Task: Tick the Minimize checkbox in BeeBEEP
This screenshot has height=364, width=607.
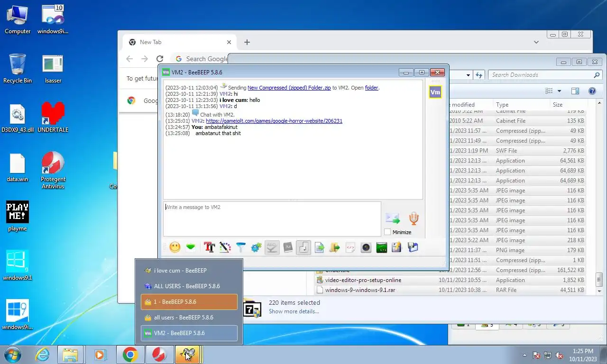Action: [x=387, y=232]
